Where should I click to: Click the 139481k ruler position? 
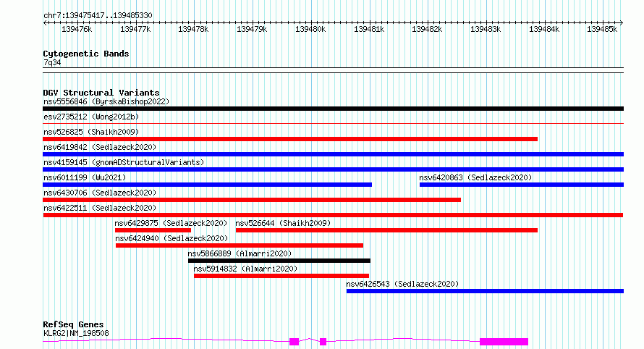tap(369, 29)
